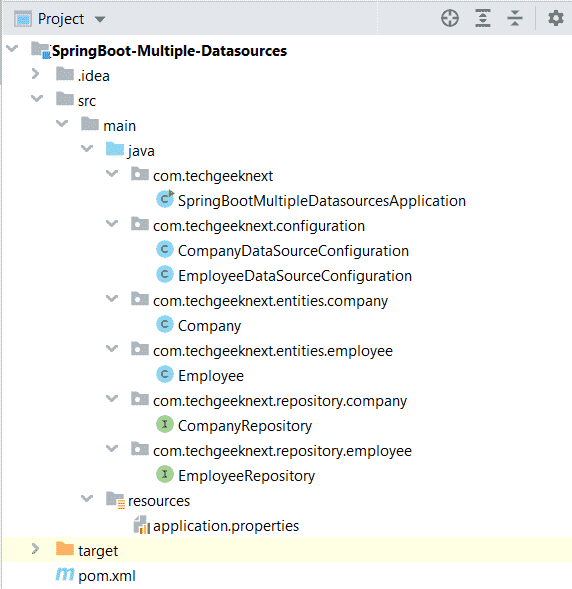Collapse the src folder
The image size is (572, 589).
coord(36,98)
